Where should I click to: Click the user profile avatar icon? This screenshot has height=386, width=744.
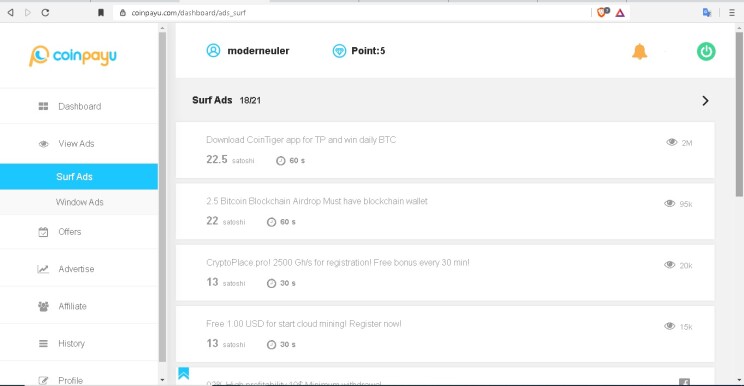[213, 50]
